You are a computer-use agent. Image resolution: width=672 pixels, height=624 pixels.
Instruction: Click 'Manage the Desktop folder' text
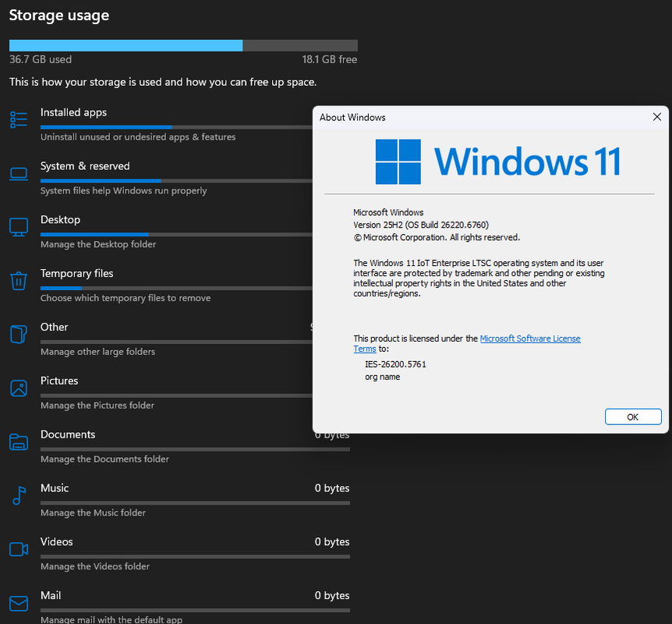pos(98,244)
